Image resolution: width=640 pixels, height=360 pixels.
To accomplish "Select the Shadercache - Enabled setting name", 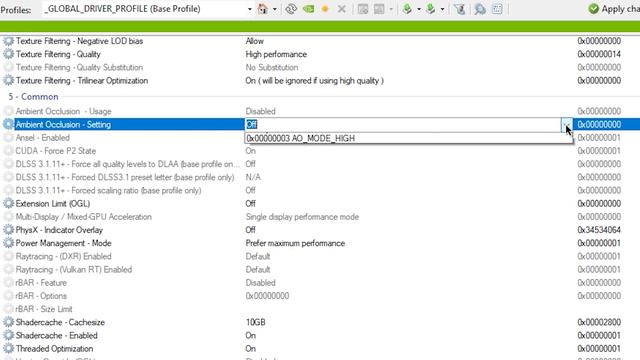I will (x=56, y=335).
